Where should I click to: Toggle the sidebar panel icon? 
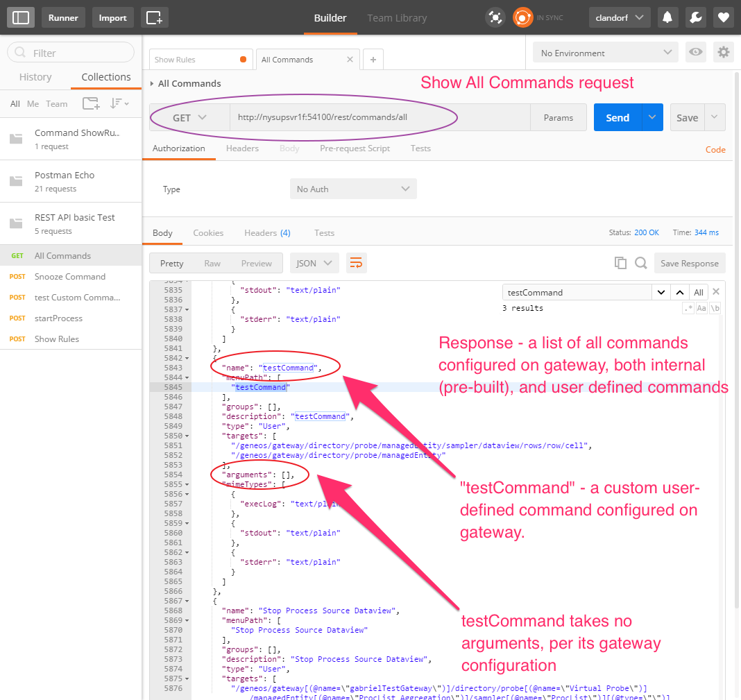(x=21, y=17)
